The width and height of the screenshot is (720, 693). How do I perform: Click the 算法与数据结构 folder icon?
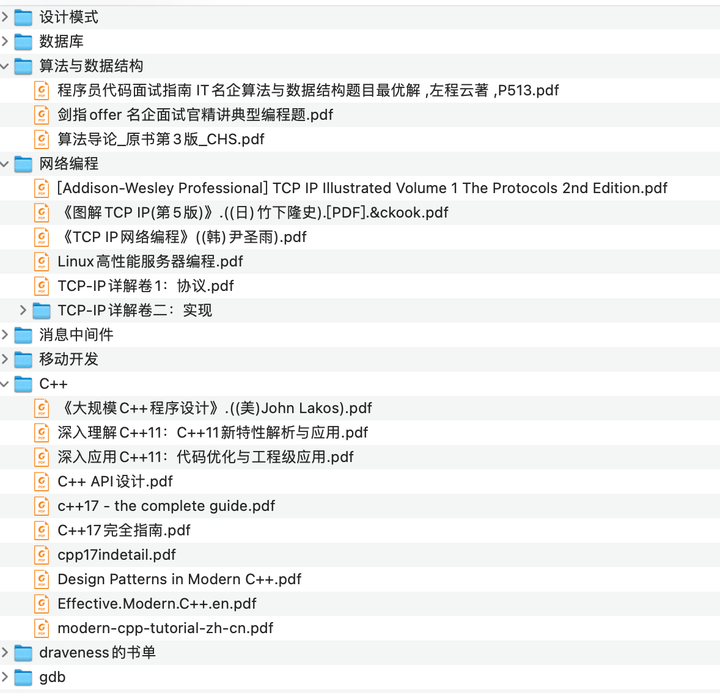pyautogui.click(x=23, y=66)
